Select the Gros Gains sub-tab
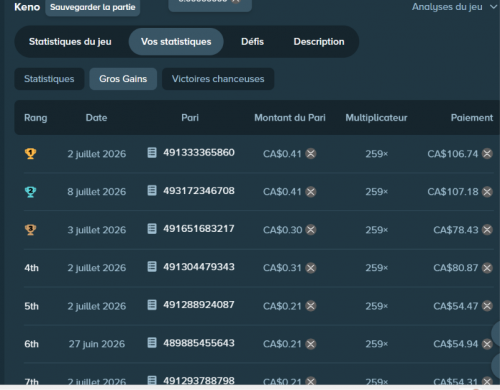Image resolution: width=500 pixels, height=390 pixels. (123, 79)
